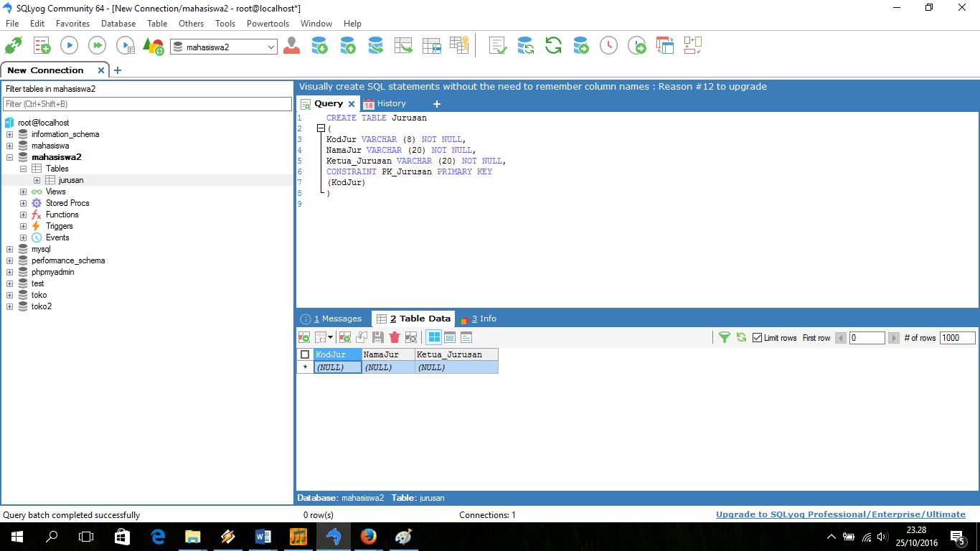This screenshot has height=551, width=980.
Task: Delete the selected row using the red trash icon
Action: click(395, 337)
